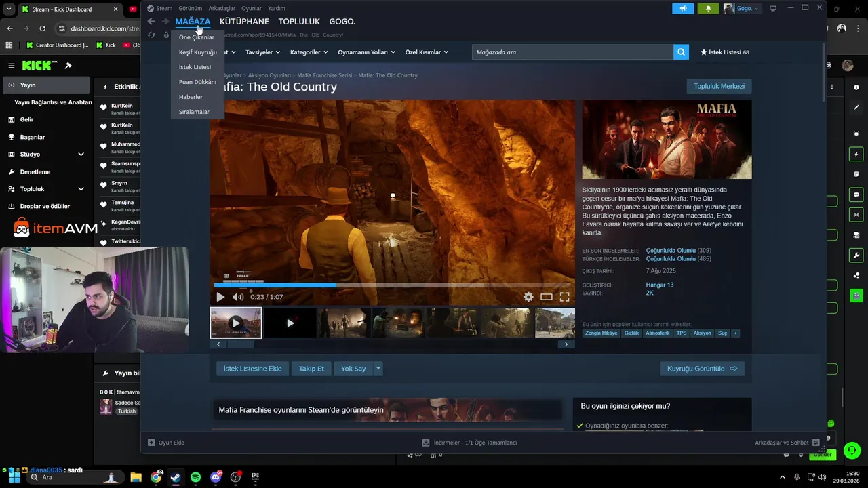The width and height of the screenshot is (868, 488).
Task: Open Başarılar in the Kick sidebar
Action: (x=46, y=137)
